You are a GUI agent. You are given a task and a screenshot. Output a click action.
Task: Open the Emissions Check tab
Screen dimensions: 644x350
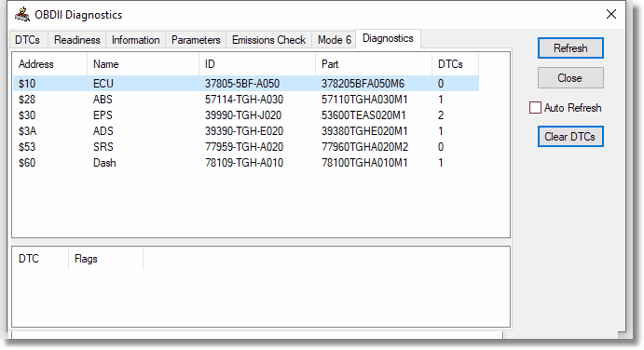[x=268, y=40]
